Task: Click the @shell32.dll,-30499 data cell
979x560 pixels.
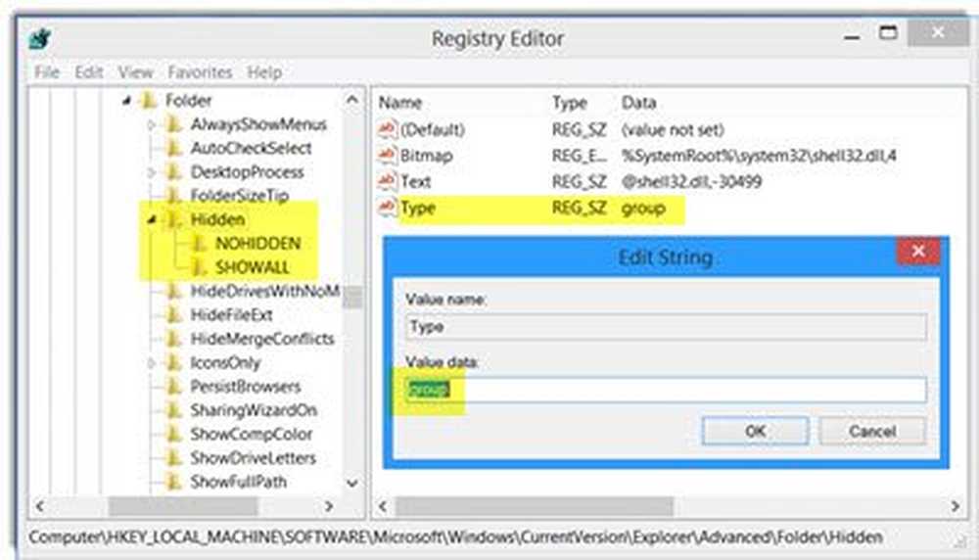Action: click(x=691, y=182)
